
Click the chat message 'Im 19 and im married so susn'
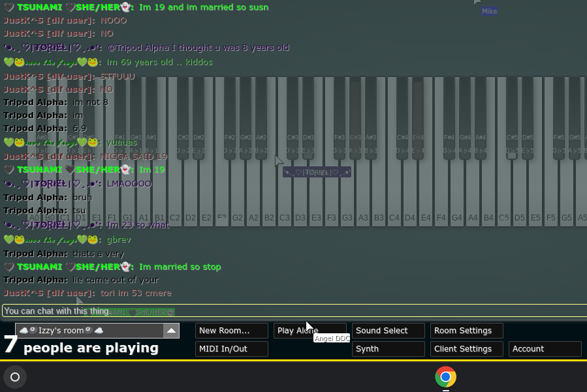[x=204, y=7]
